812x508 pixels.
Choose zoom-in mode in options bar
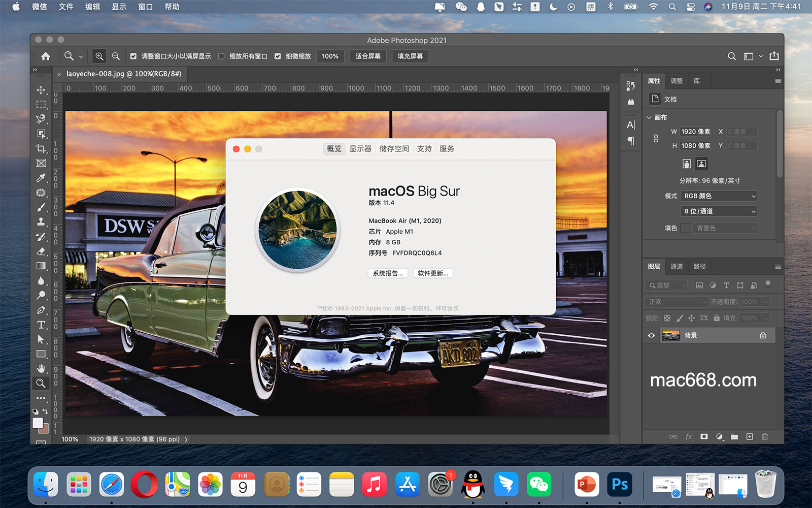click(99, 56)
